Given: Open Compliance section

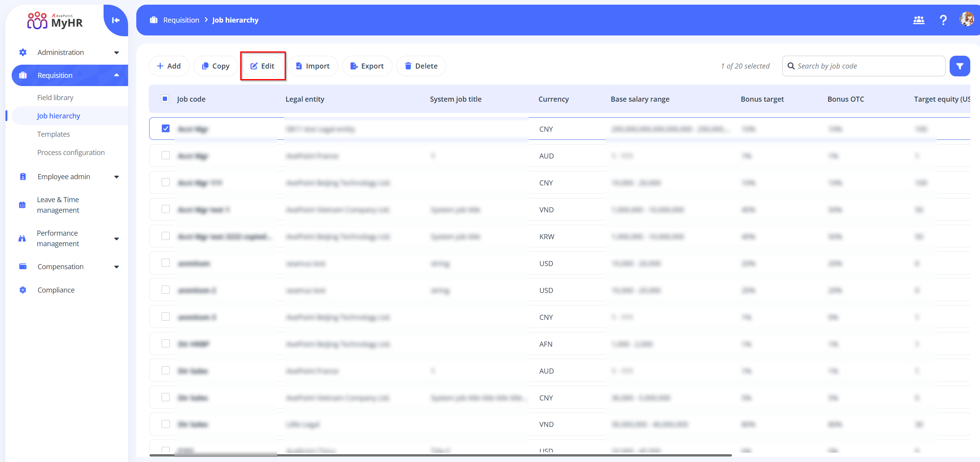Looking at the screenshot, I should pos(56,290).
